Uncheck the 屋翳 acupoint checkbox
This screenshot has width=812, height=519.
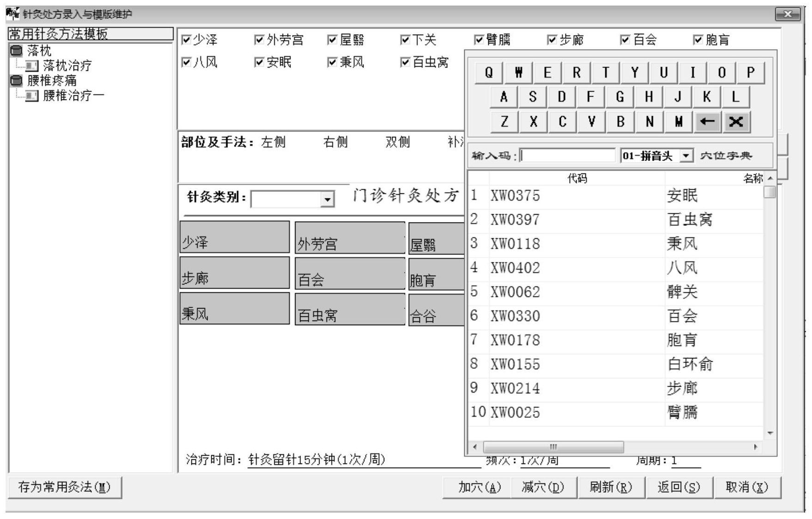coord(332,40)
